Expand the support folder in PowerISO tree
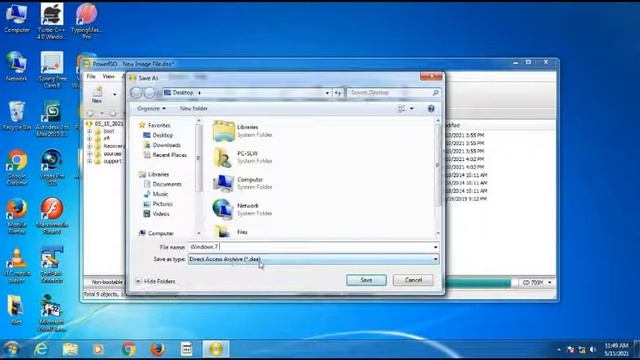640x360 pixels. [89, 161]
